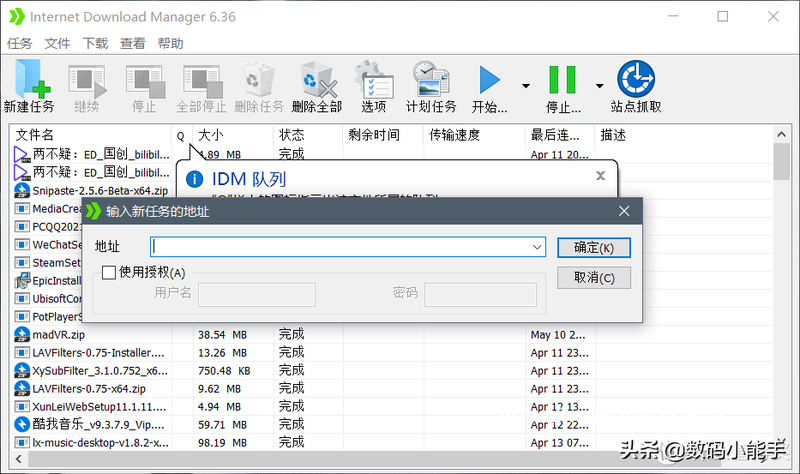
Task: Click the 新建任务 (new task) toolbar icon
Action: click(x=33, y=79)
